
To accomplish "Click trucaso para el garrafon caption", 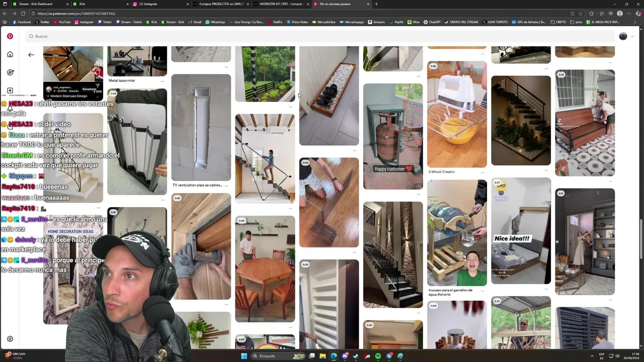I will (450, 292).
